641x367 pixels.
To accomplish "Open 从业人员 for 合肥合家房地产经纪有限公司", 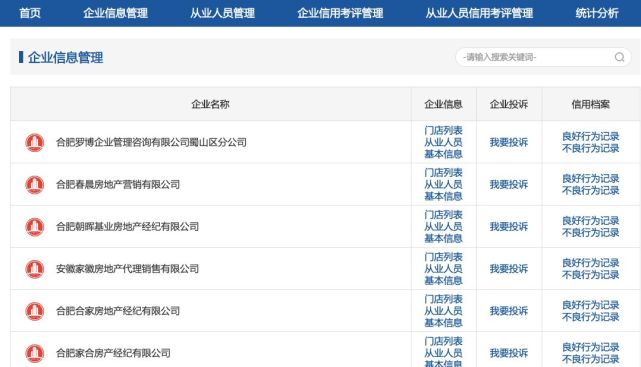I will 443,311.
